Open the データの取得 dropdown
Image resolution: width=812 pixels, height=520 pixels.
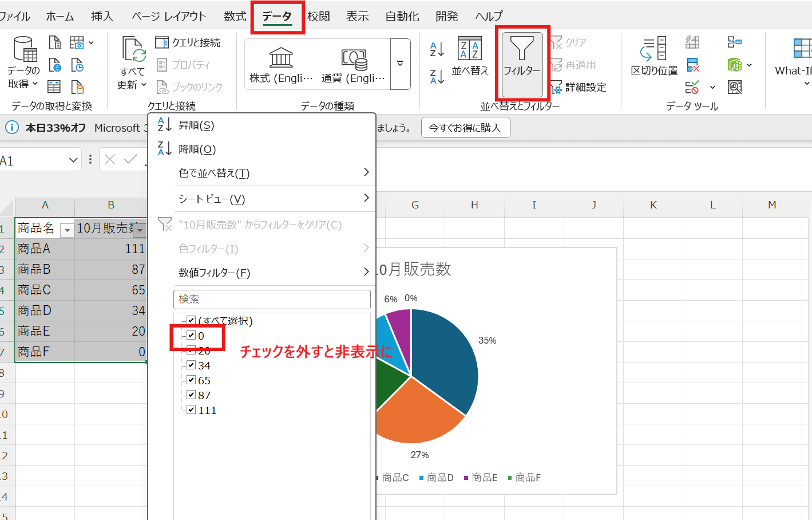tap(23, 63)
